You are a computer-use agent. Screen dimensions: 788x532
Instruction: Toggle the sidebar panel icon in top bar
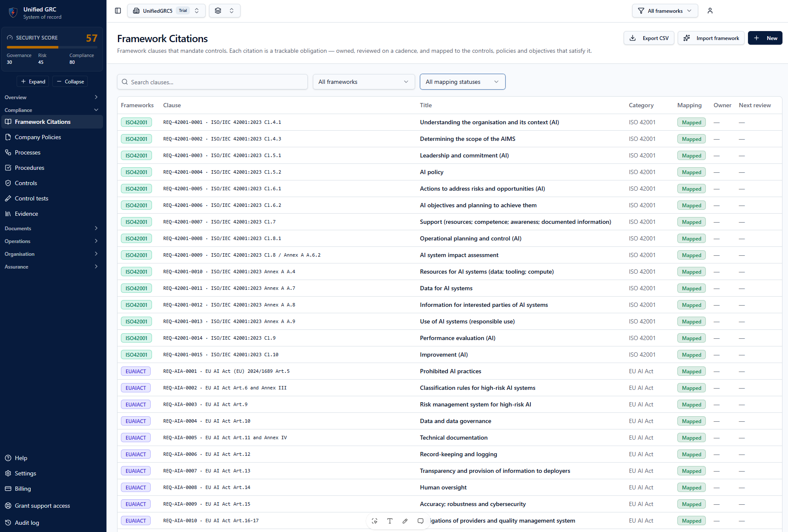point(118,11)
